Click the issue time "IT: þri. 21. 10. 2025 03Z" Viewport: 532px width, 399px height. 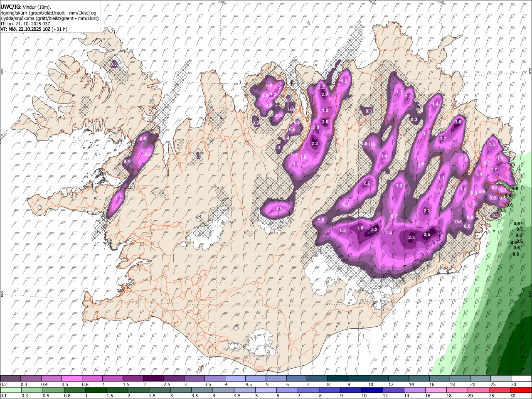pyautogui.click(x=25, y=24)
